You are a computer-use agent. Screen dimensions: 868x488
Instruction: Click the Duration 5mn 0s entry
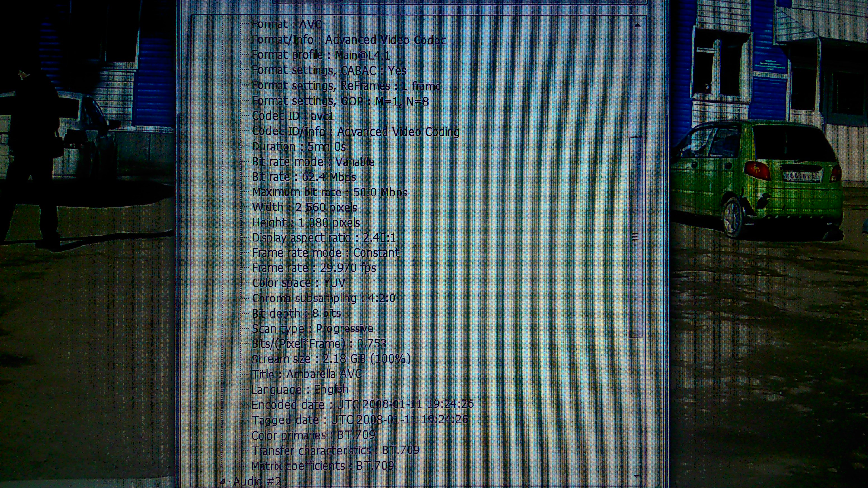(299, 147)
